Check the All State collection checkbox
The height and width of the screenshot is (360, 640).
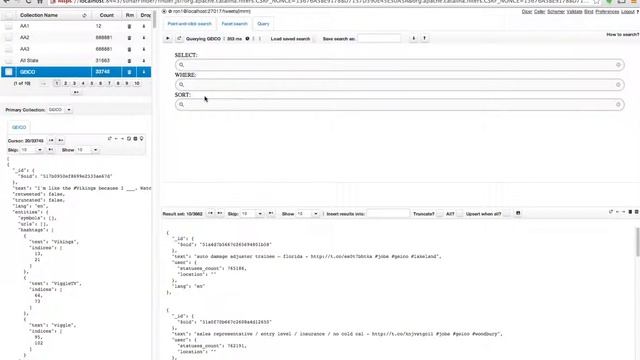(9, 60)
